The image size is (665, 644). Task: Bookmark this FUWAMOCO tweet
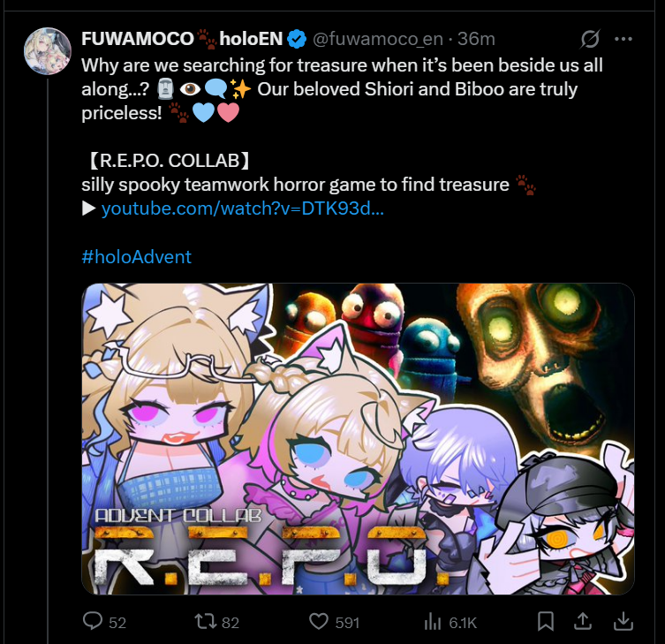coord(546,622)
